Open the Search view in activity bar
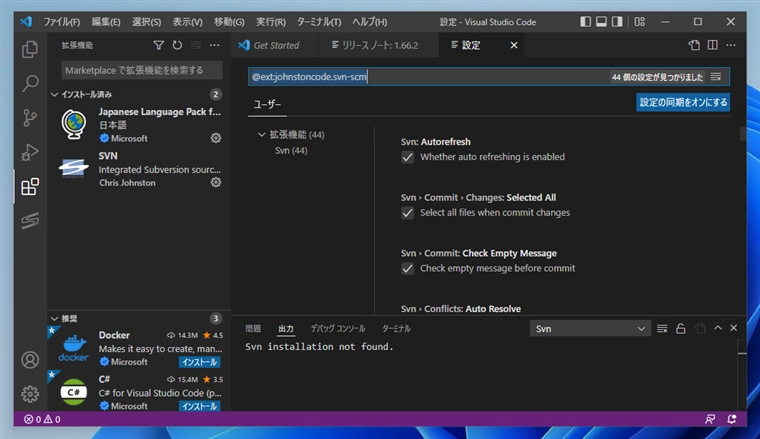This screenshot has height=439, width=760. point(30,83)
